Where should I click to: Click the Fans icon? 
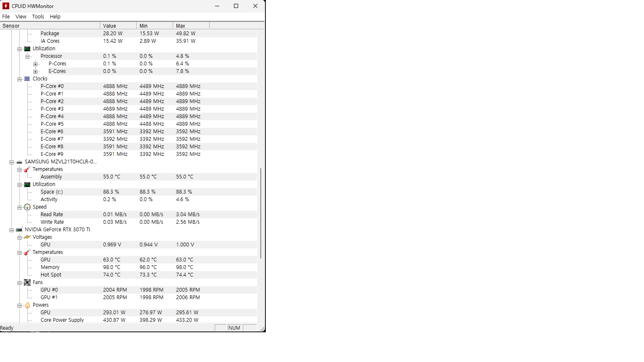(27, 282)
